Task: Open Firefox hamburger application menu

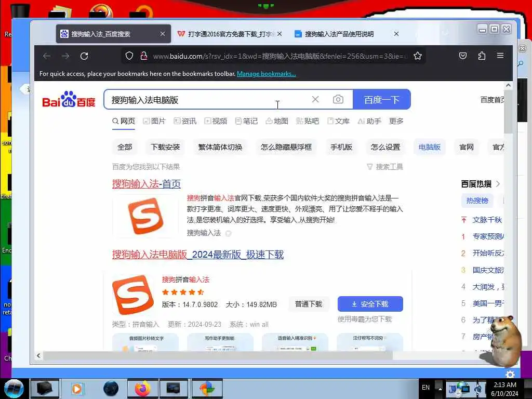Action: pos(500,56)
